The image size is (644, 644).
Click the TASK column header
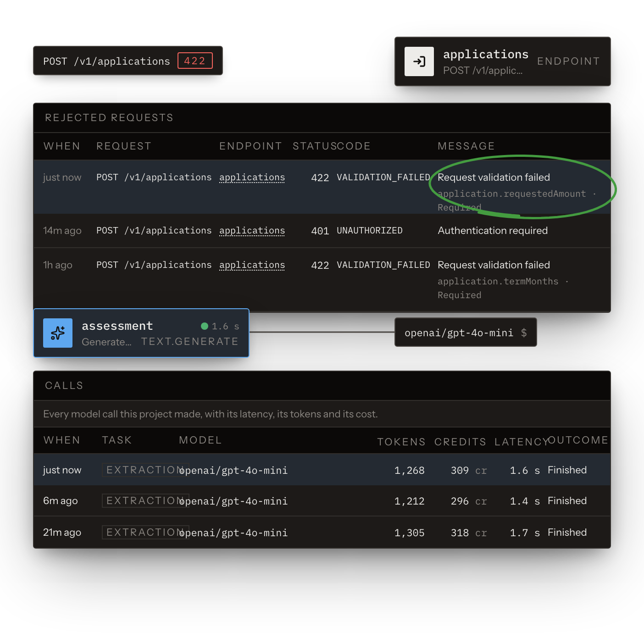click(x=117, y=440)
